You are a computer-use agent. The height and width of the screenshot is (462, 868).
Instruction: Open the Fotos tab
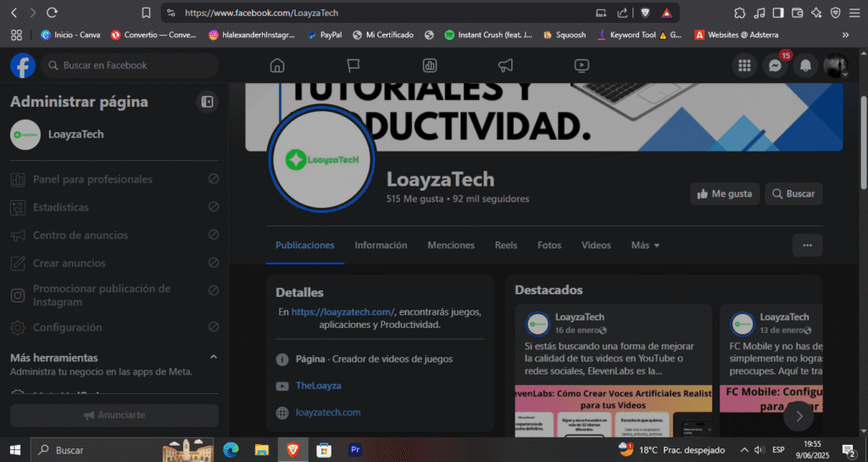(x=549, y=245)
